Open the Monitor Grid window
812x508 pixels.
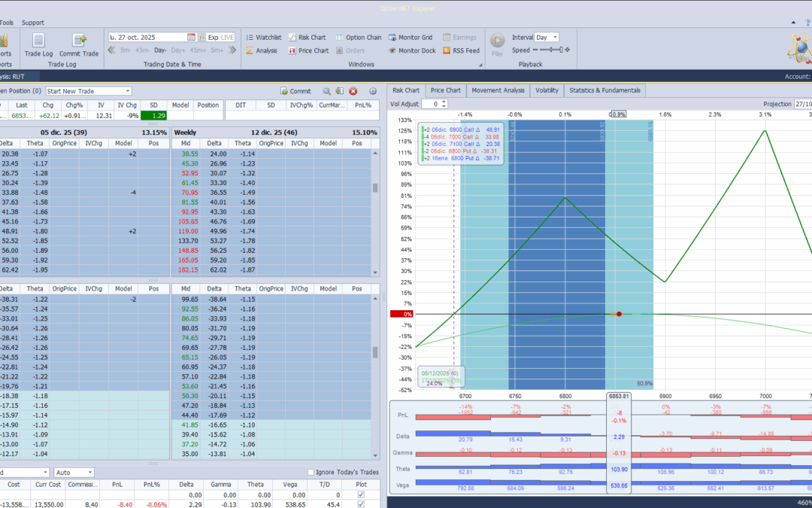[411, 38]
